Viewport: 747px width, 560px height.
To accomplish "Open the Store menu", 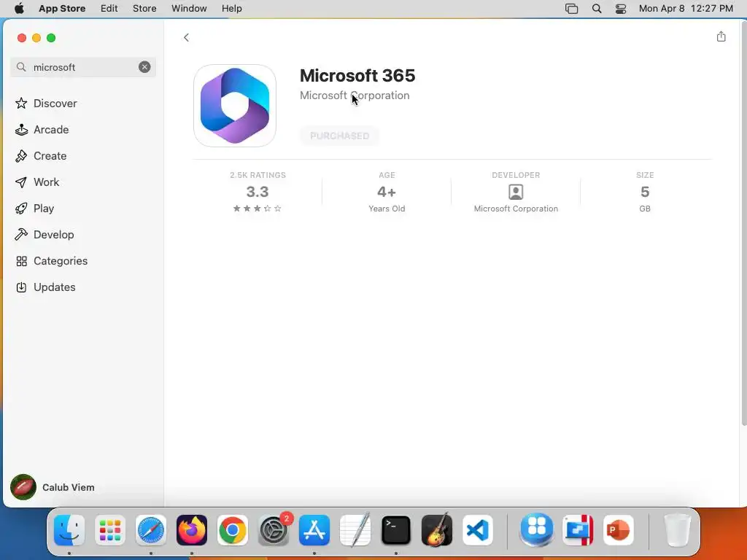I will coord(144,9).
